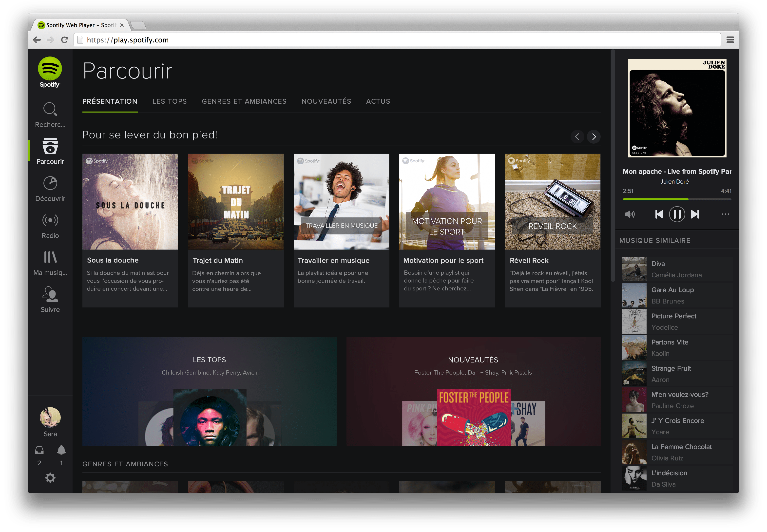Play Strange Fruit by Aaron

[x=677, y=374]
